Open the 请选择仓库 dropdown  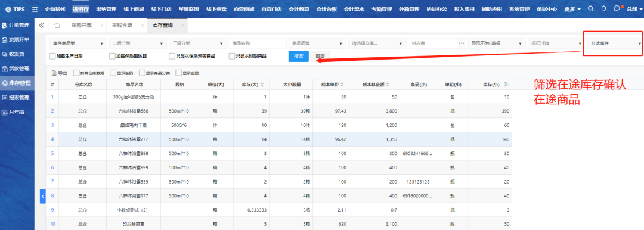(377, 43)
